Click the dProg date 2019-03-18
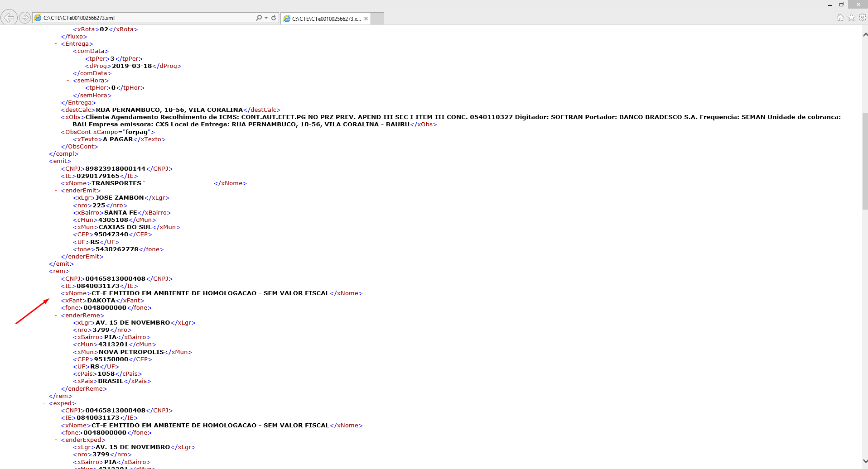Screen dimensions: 868x469 pyautogui.click(x=132, y=66)
